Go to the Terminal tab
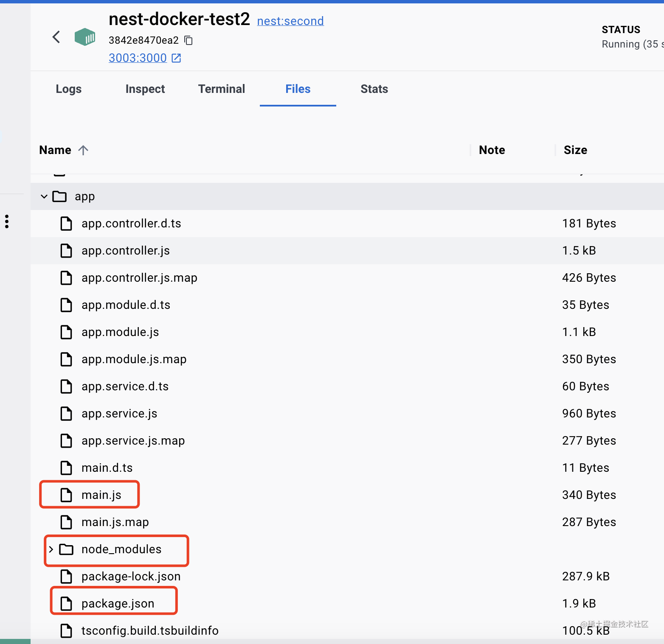664x644 pixels. [222, 89]
